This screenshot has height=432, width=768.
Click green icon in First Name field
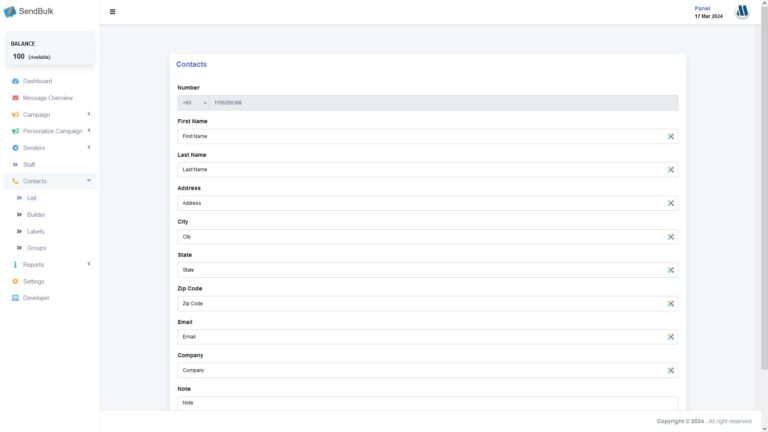pos(670,136)
